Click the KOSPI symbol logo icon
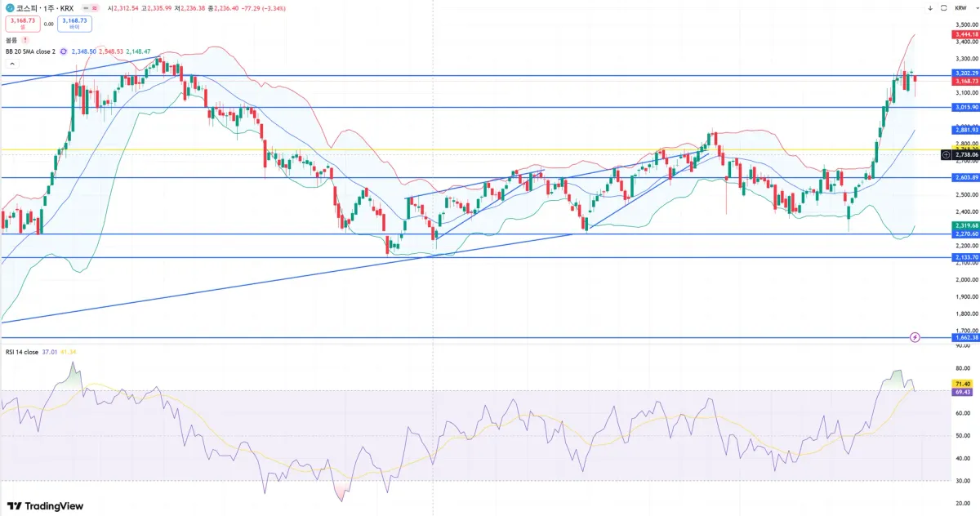This screenshot has height=516, width=980. pyautogui.click(x=9, y=7)
